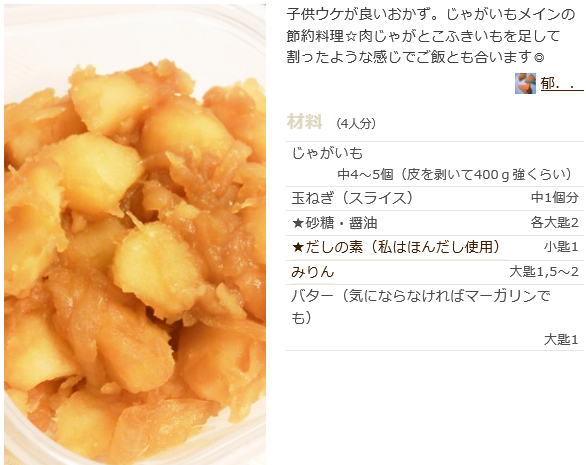
Task: Click the description line 節約料理☆肉じゃが
Action: 423,36
